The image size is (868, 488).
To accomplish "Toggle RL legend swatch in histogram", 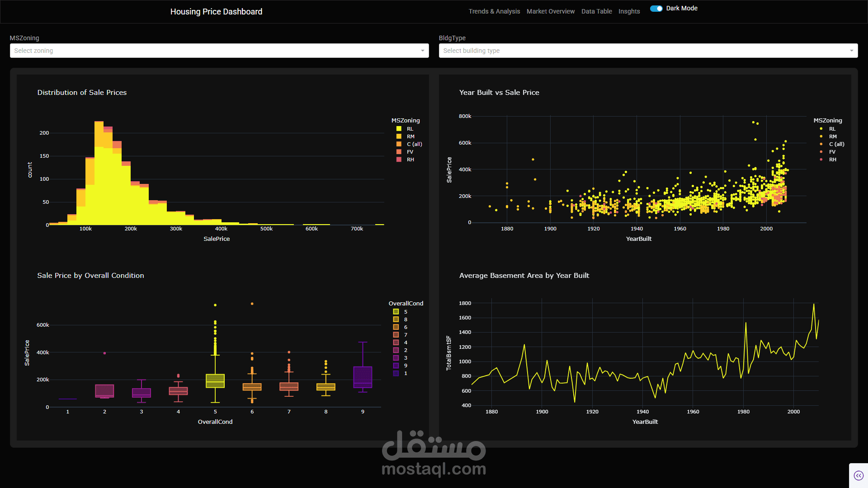I will (399, 129).
